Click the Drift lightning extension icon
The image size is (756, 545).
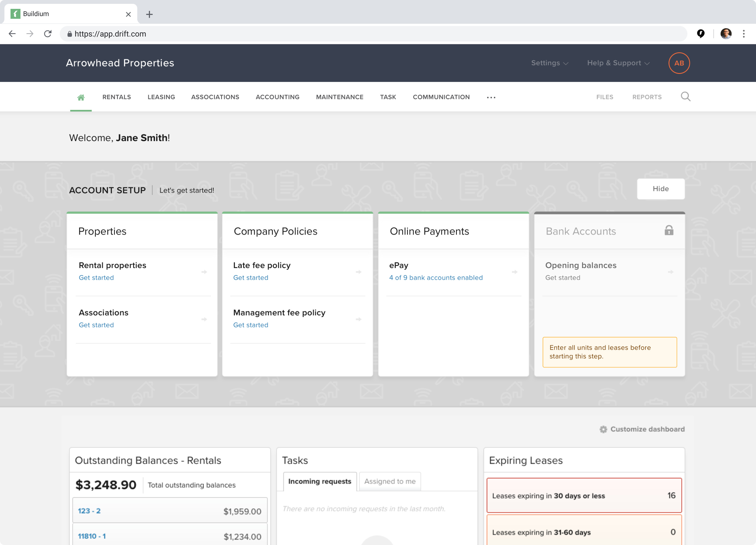tap(701, 34)
